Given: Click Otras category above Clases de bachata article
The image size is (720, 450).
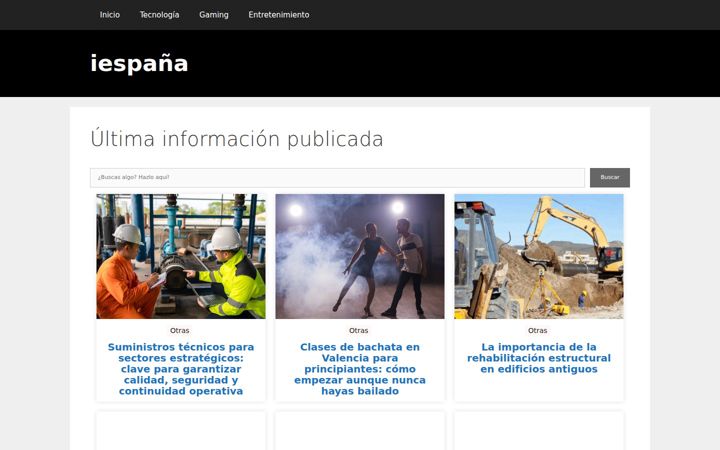Looking at the screenshot, I should [x=359, y=331].
